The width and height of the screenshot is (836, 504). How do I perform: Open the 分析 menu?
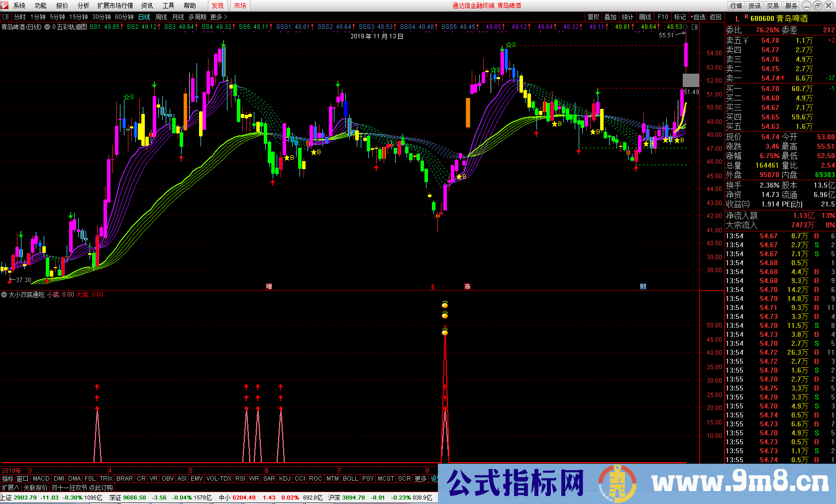click(x=84, y=5)
